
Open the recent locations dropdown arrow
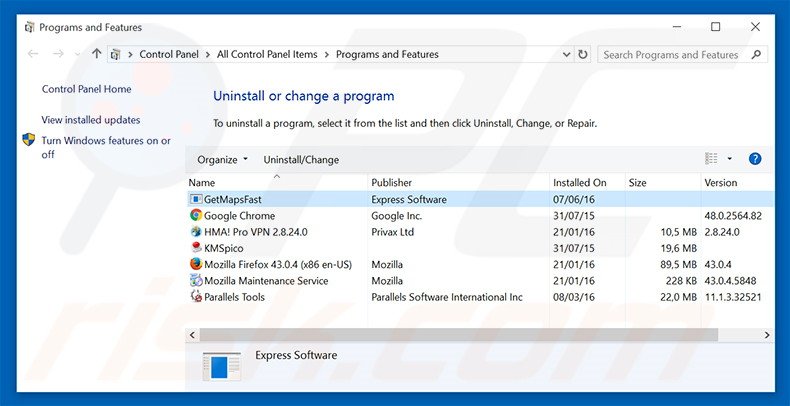tap(77, 54)
